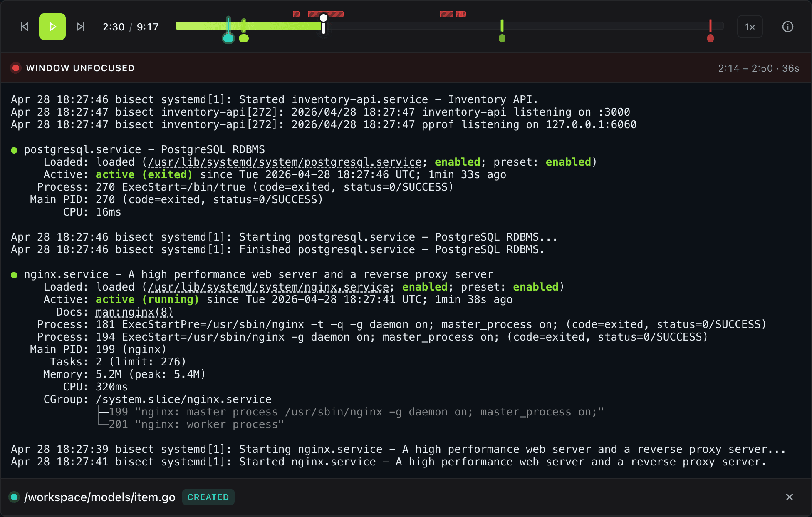
Task: Jump to the red marker near timeline end
Action: 710,38
